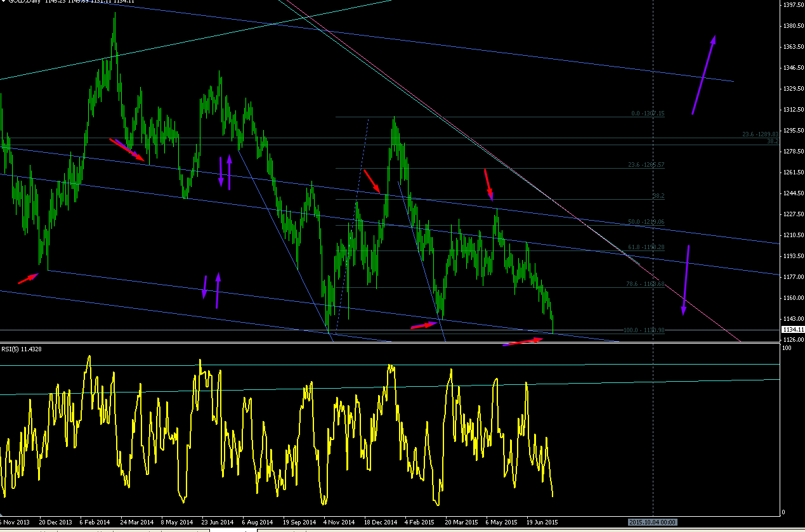Image resolution: width=805 pixels, height=532 pixels.
Task: Click the red arrow pointing at the May 2015 peak
Action: 488,185
